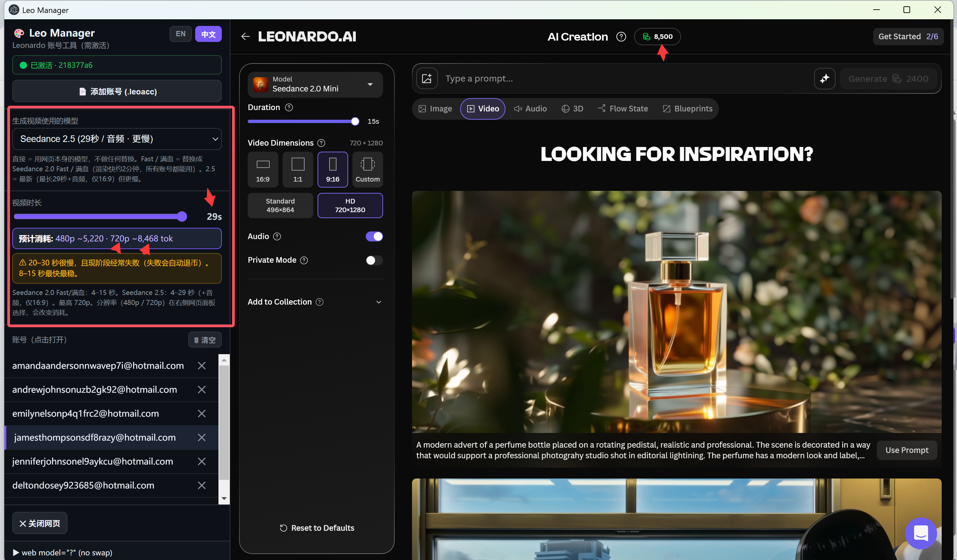Select the 1:1 aspect ratio
This screenshot has width=957, height=560.
(298, 170)
